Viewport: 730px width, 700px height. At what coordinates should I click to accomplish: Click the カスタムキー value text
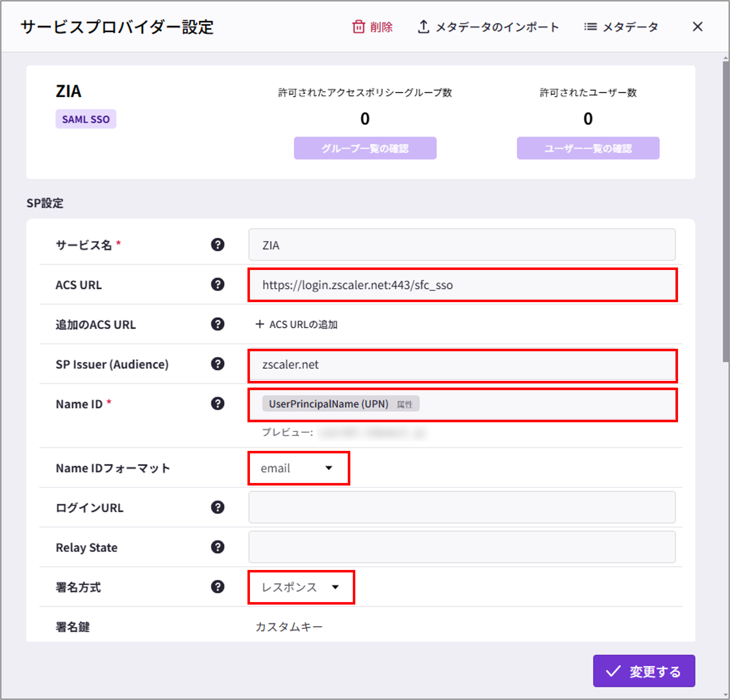pyautogui.click(x=289, y=627)
